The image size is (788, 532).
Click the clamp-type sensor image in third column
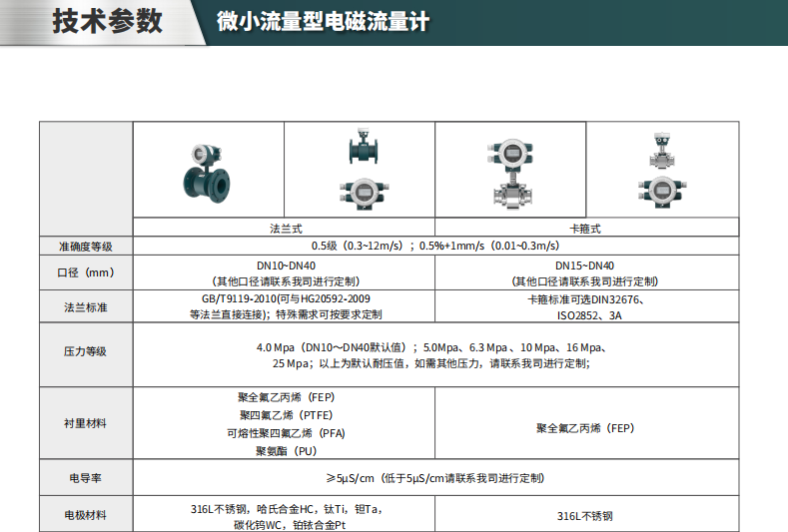click(510, 170)
